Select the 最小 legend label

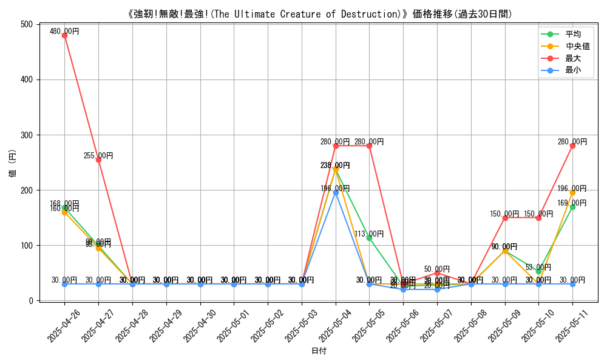pyautogui.click(x=573, y=70)
